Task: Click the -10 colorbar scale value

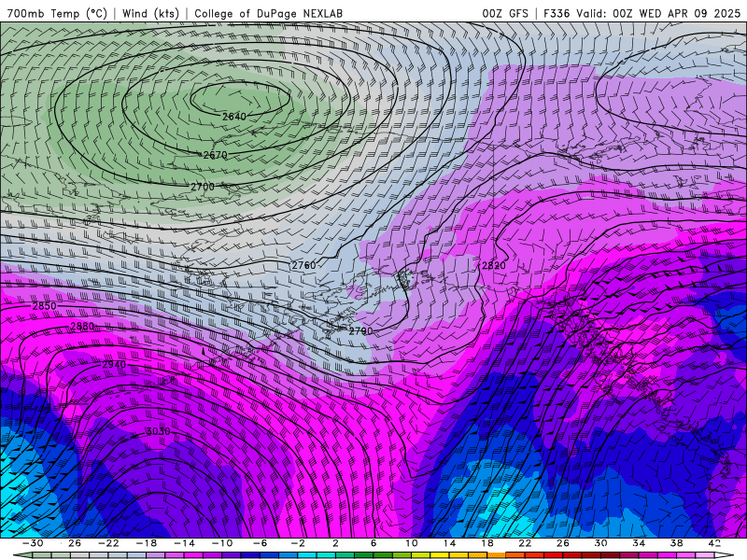Action: pos(221,543)
